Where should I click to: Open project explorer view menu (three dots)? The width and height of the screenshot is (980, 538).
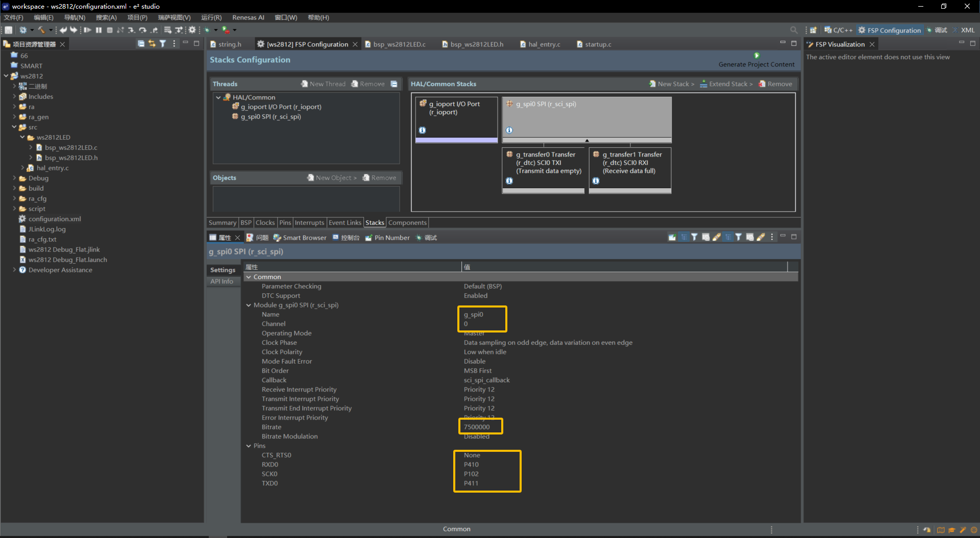(174, 44)
